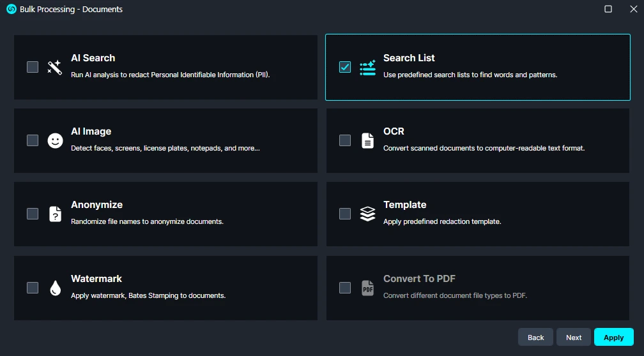The height and width of the screenshot is (356, 644).
Task: Select the AI Search title text
Action: 93,58
